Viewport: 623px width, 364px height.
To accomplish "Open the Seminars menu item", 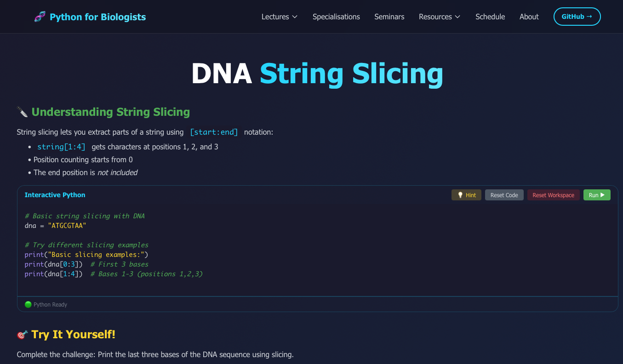I will click(x=389, y=17).
